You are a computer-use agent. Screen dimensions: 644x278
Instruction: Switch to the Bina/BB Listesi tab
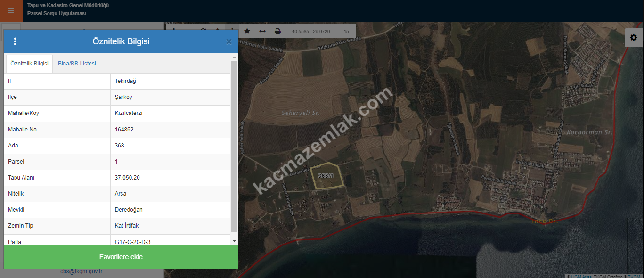[77, 64]
